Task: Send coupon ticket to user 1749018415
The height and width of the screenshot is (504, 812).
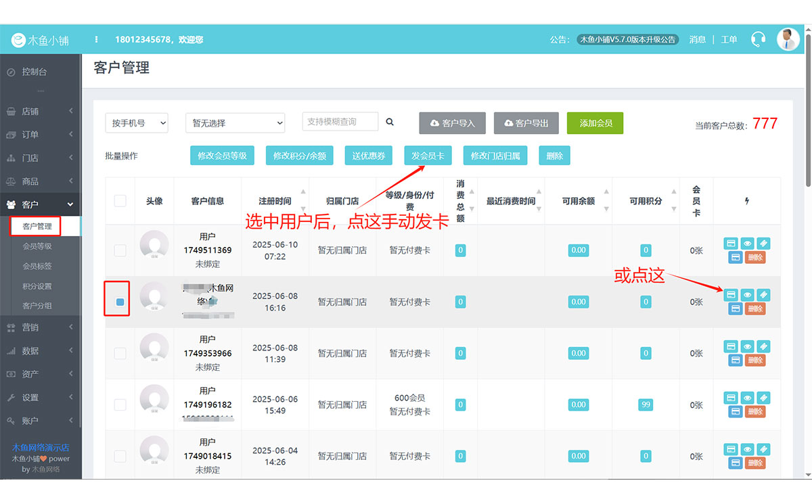Action: (763, 449)
